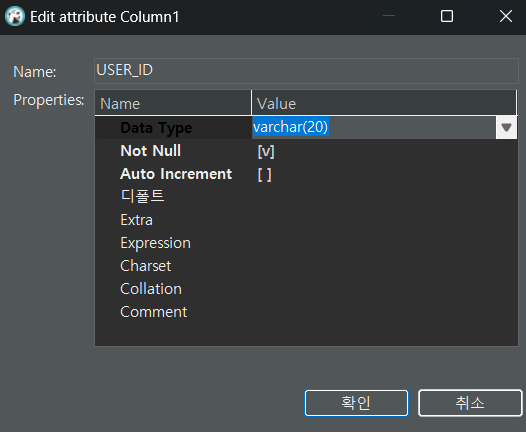Screen dimensions: 526x432
Task: Click the 확인 confirm button
Action: pos(356,402)
